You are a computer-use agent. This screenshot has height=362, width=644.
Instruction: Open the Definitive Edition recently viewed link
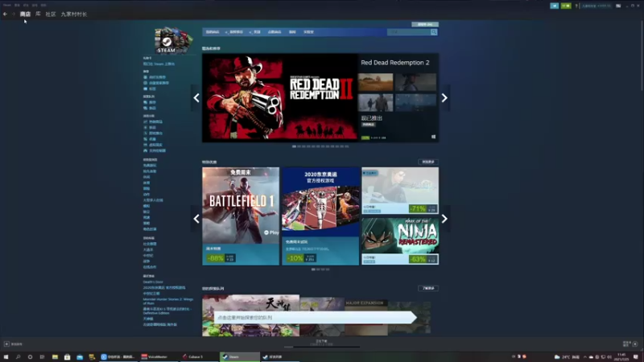pos(167,311)
